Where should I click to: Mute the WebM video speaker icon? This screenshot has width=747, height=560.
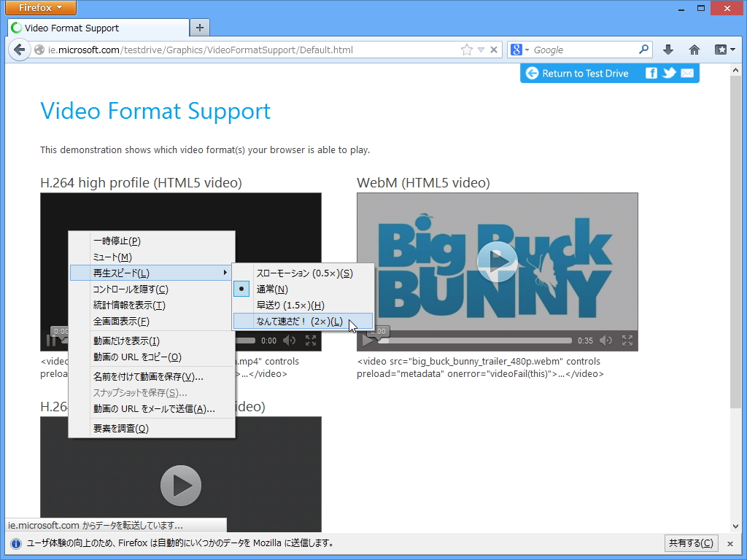(x=606, y=341)
